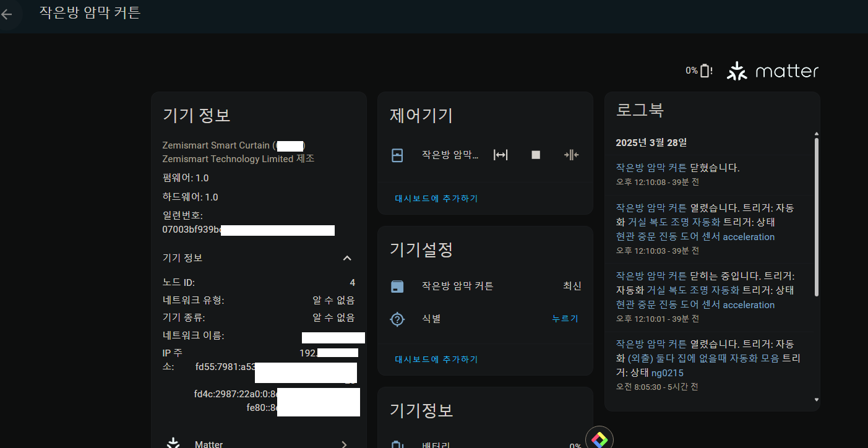The image size is (868, 448).
Task: Click the 식별 identify target icon
Action: pyautogui.click(x=397, y=319)
